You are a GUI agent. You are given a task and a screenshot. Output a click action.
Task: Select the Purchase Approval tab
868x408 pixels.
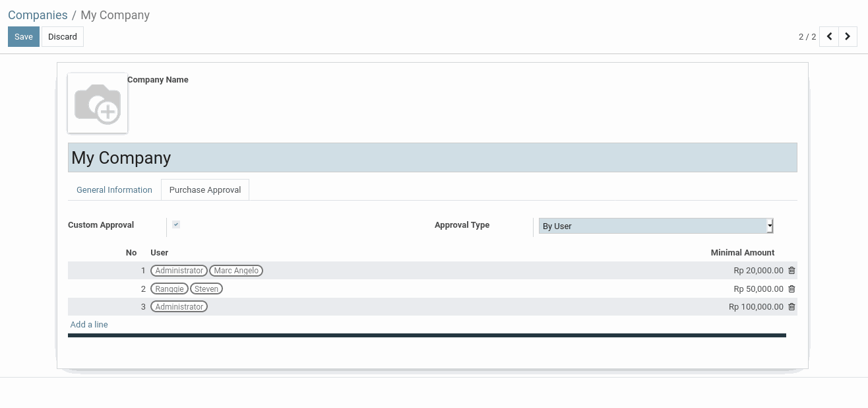click(205, 190)
